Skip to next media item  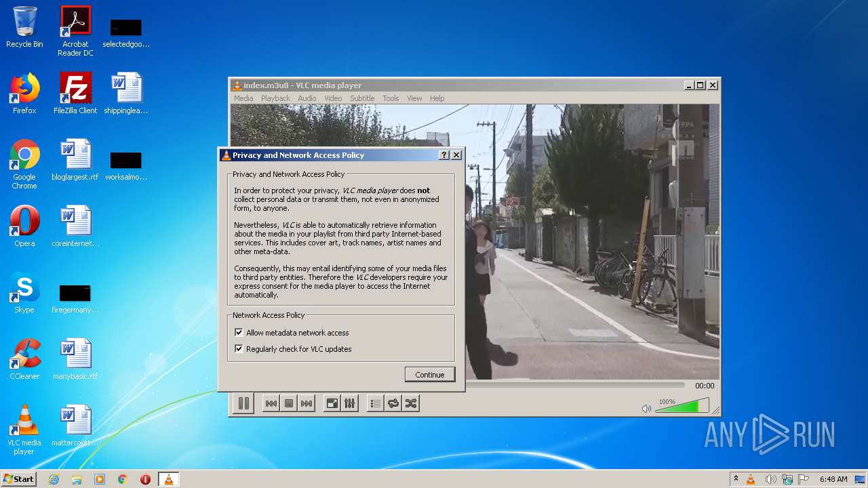click(x=307, y=403)
